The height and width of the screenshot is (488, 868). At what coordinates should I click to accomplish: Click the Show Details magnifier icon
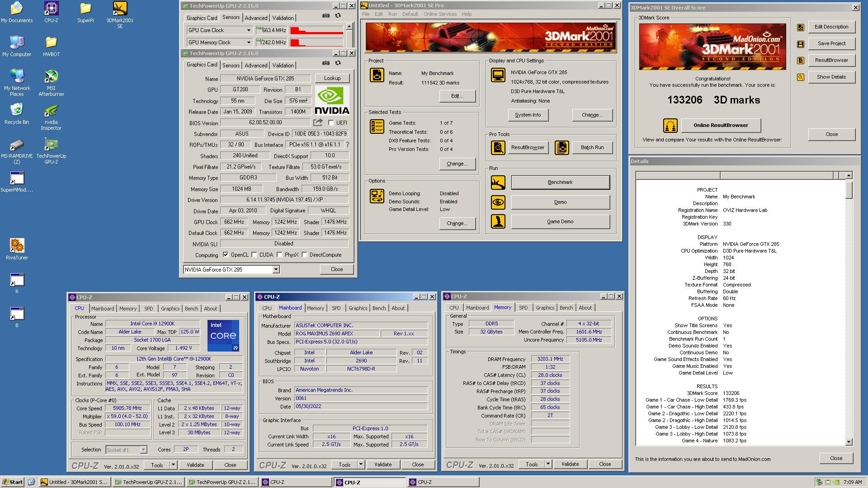[x=801, y=77]
